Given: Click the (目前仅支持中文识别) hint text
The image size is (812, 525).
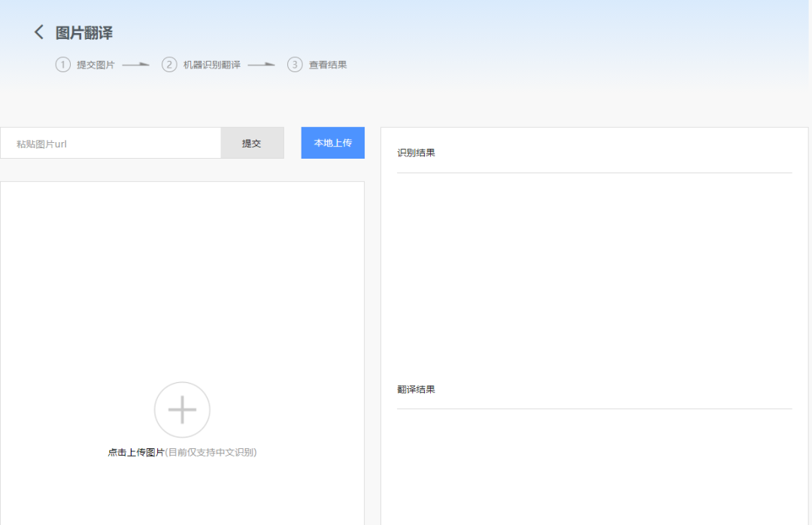Looking at the screenshot, I should coord(211,453).
